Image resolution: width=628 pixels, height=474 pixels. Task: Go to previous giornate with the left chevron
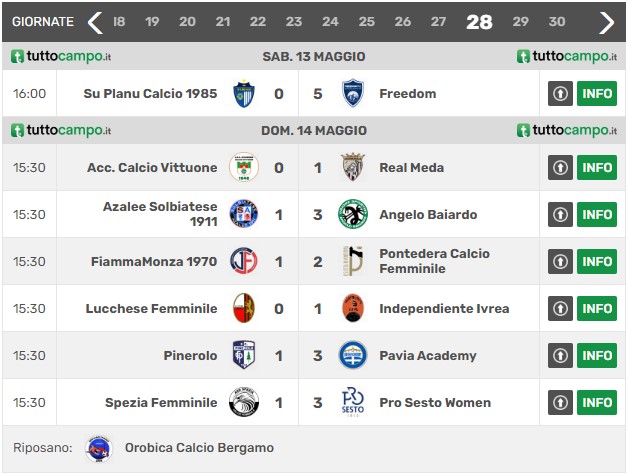95,22
